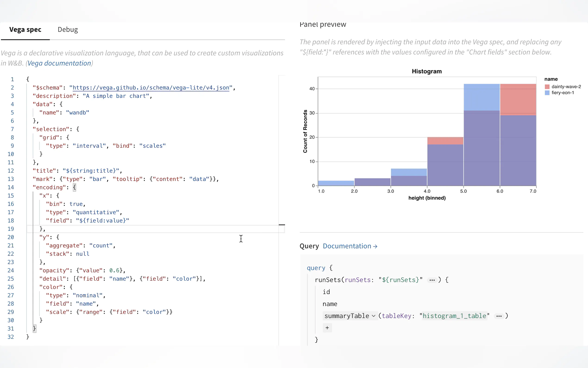This screenshot has width=588, height=368.
Task: Click the editor minimap scroll marker
Action: pos(281,225)
